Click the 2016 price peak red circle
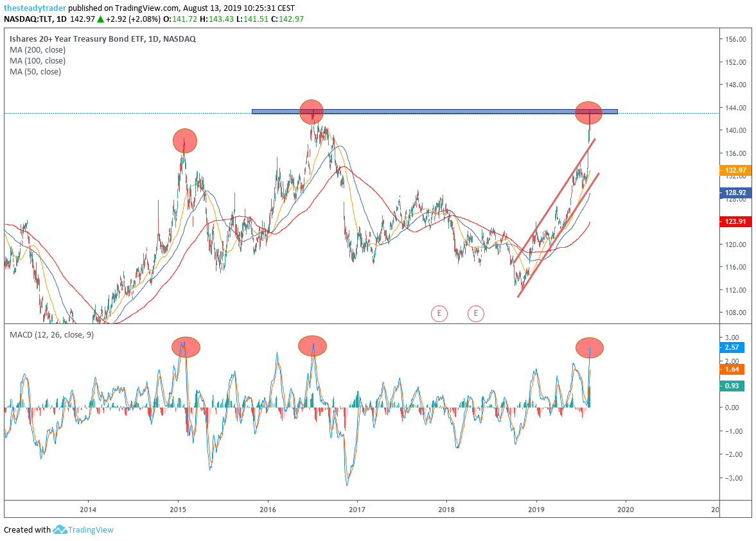Viewport: 756px width, 541px height. tap(312, 112)
